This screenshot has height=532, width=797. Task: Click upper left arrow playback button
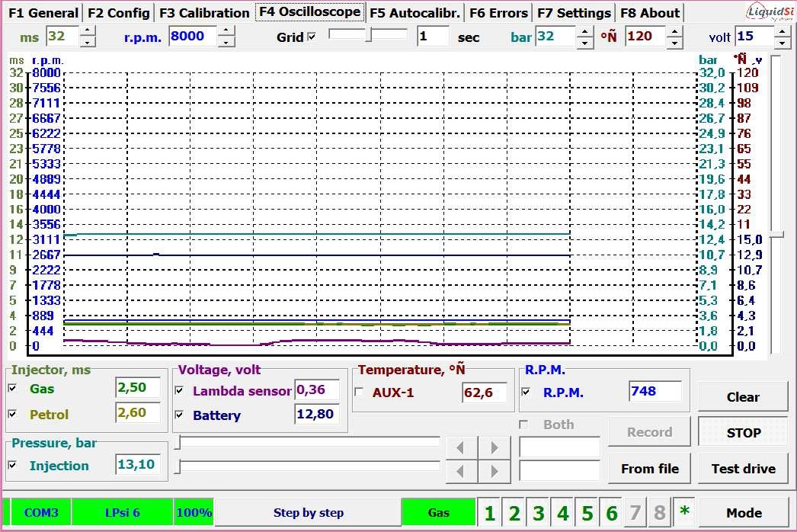(x=461, y=447)
